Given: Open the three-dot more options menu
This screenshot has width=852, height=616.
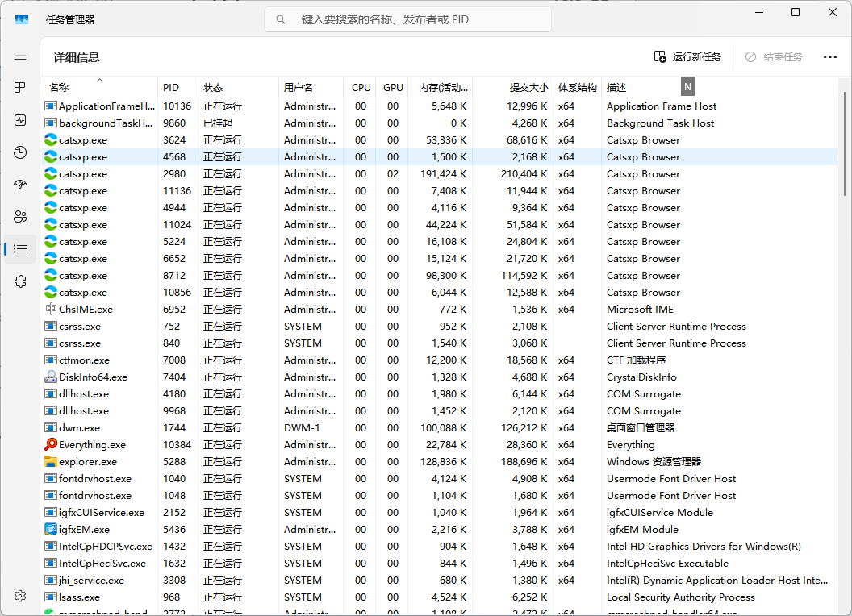Looking at the screenshot, I should 829,57.
